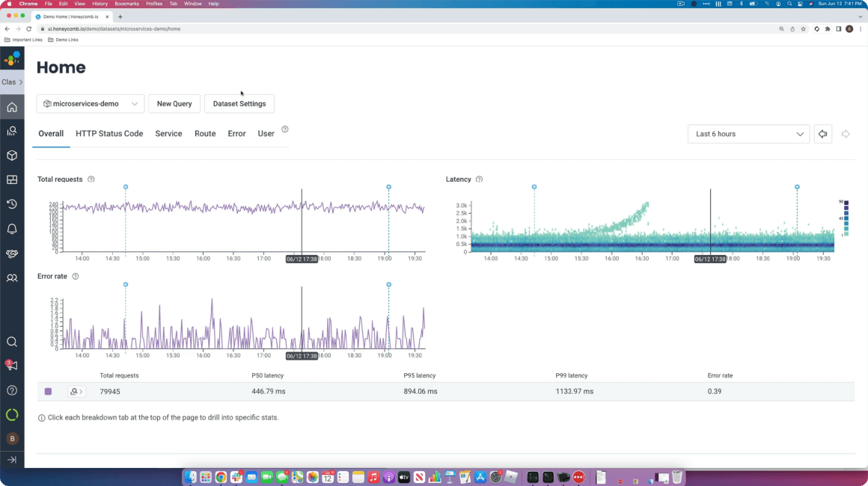Open Finder from the Dock

click(x=190, y=477)
